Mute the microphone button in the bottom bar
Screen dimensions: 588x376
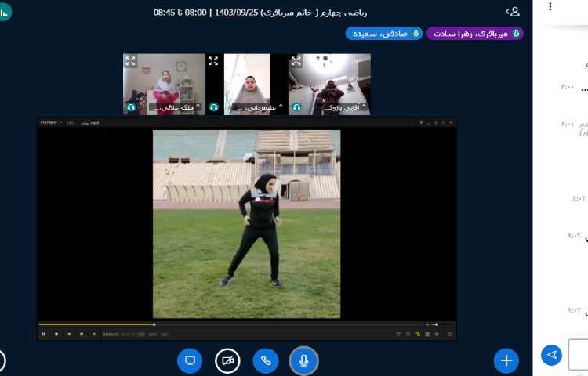[304, 360]
